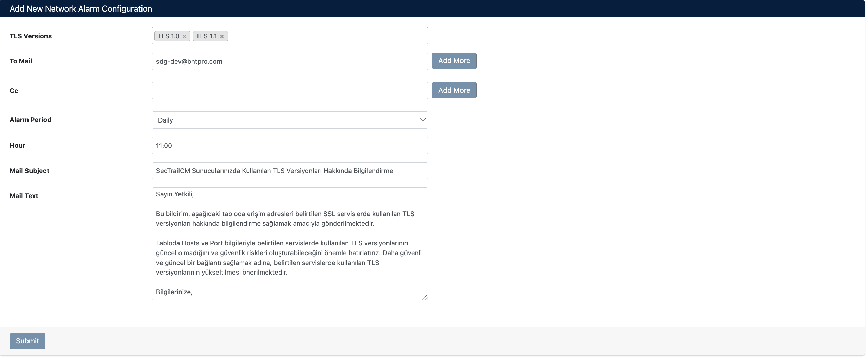Viewport: 868px width, 357px height.
Task: Click the TLS Versions input to add versions
Action: click(322, 36)
